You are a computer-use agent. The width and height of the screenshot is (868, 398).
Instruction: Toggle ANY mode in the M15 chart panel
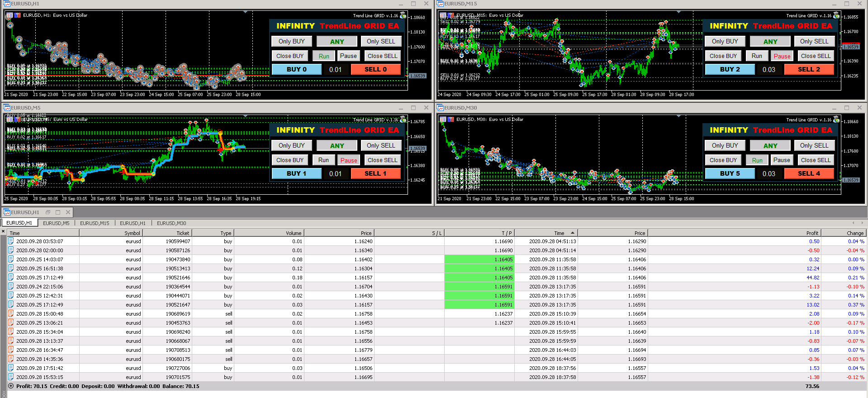[770, 41]
